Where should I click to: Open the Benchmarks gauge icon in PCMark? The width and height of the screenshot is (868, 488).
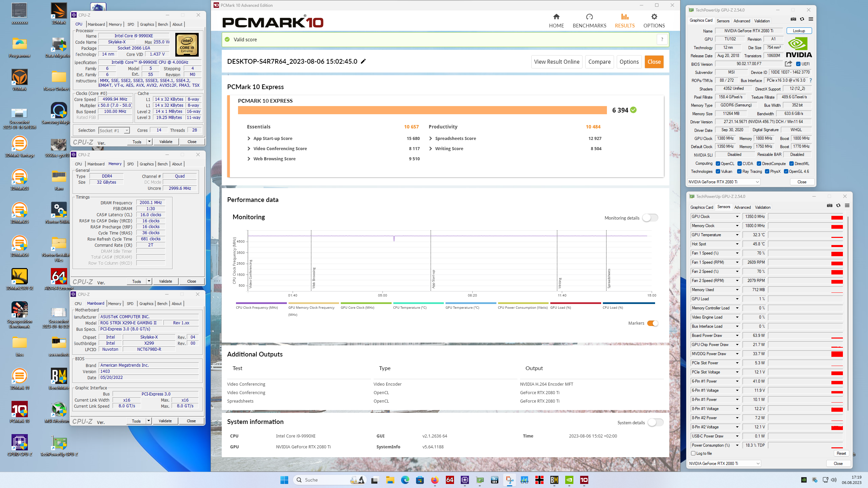click(589, 17)
